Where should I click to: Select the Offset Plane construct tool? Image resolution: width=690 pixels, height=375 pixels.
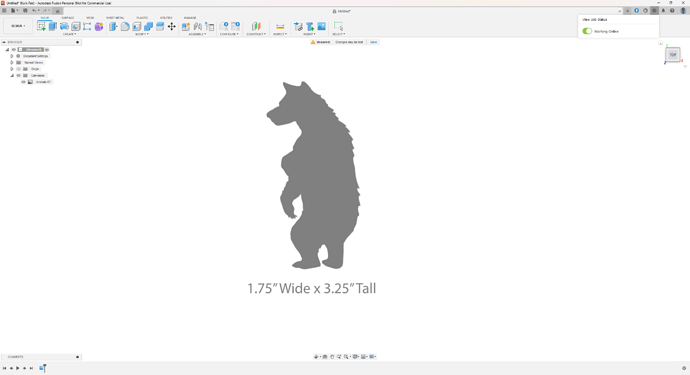(x=256, y=27)
